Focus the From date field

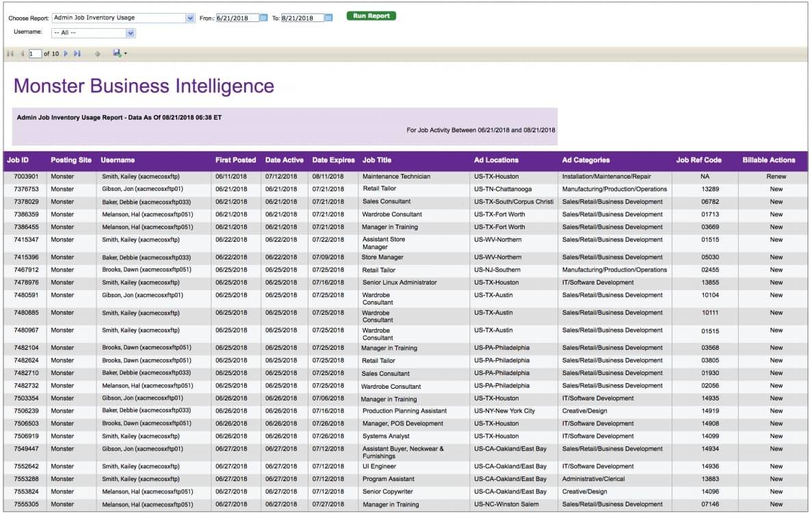(237, 18)
